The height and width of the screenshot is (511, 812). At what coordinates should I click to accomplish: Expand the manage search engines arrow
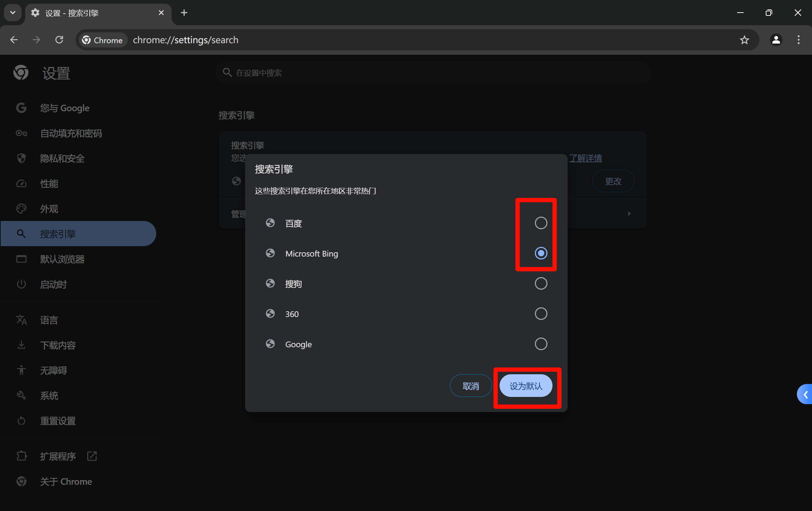click(x=629, y=214)
